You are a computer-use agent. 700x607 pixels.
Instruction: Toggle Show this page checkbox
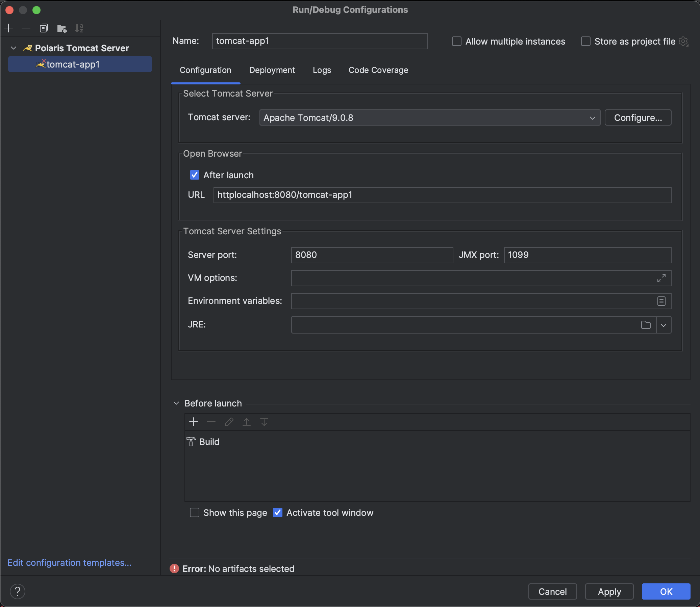[x=195, y=512]
